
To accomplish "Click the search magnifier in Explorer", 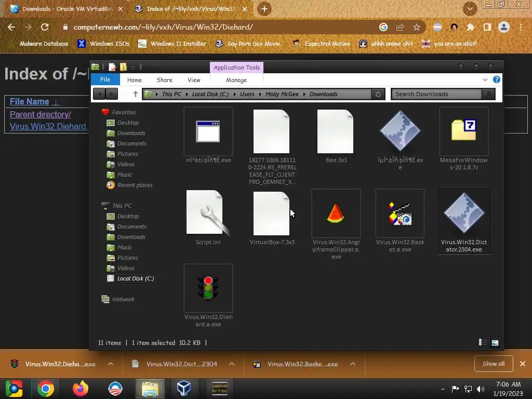I will pyautogui.click(x=488, y=95).
